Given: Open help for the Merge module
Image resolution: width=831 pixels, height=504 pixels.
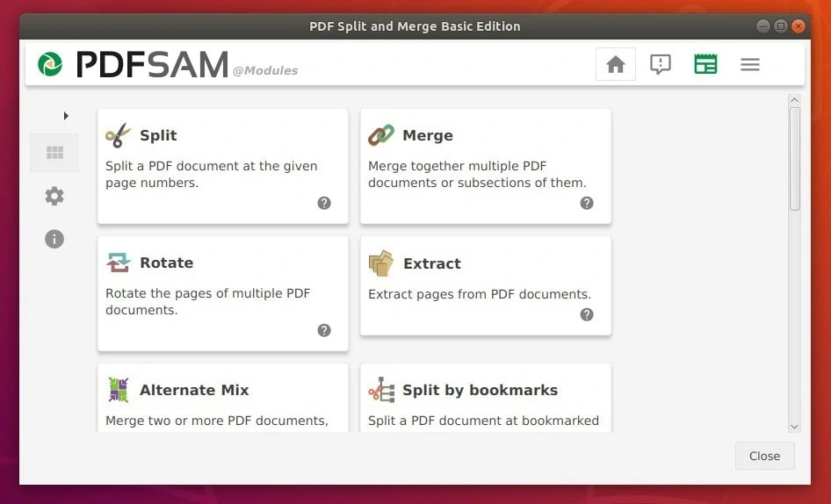Looking at the screenshot, I should [587, 203].
